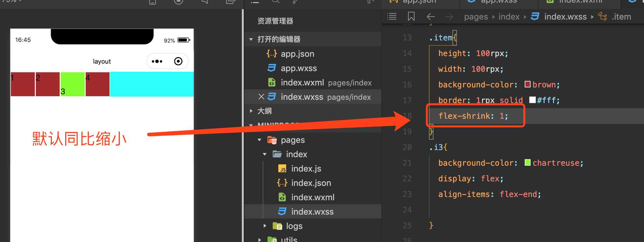Screen dimensions: 644x242
Task: Click index in the breadcrumb path
Action: 509,17
